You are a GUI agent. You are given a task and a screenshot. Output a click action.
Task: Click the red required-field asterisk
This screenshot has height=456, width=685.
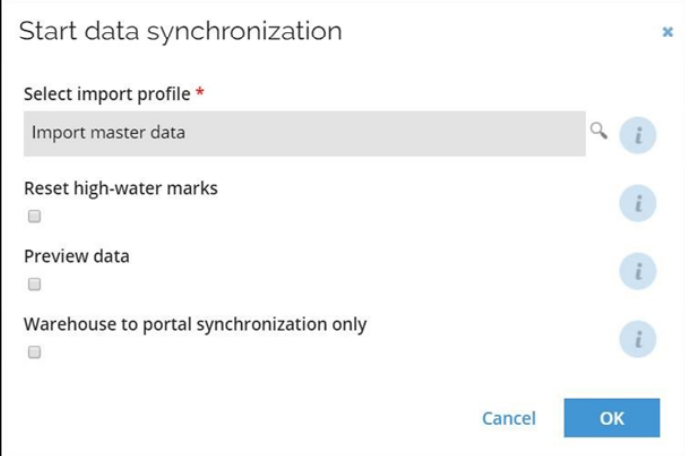(x=200, y=92)
